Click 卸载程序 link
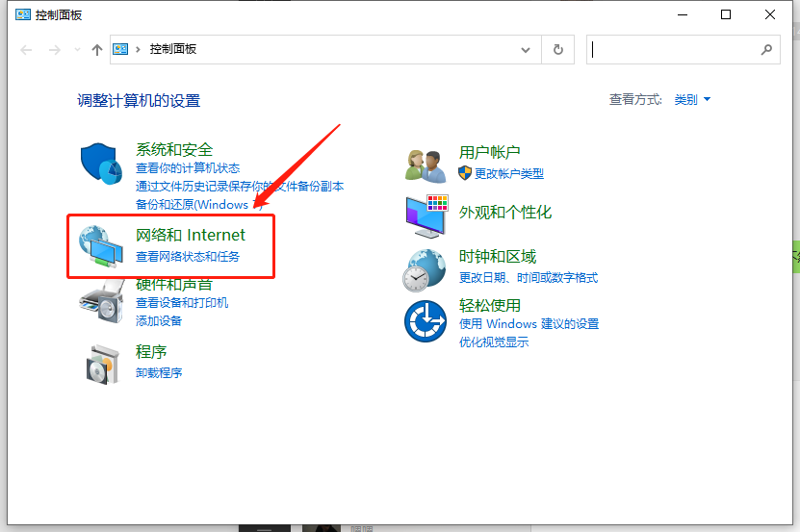The image size is (800, 532). (159, 373)
